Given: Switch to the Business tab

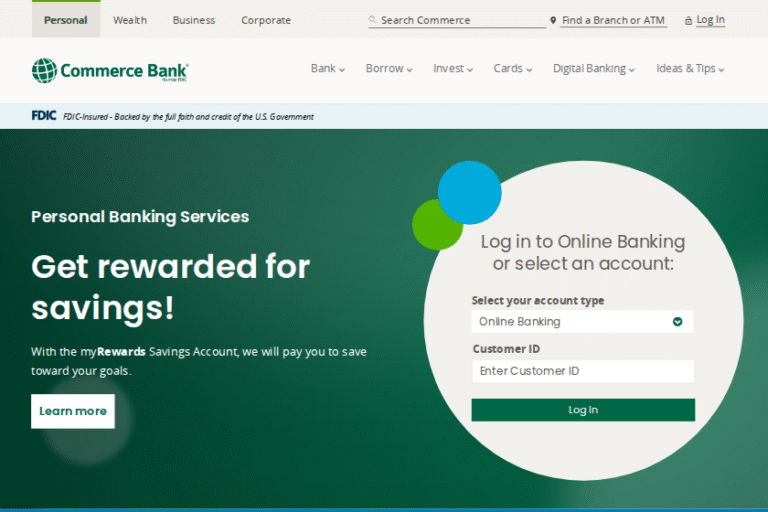Looking at the screenshot, I should click(x=194, y=20).
